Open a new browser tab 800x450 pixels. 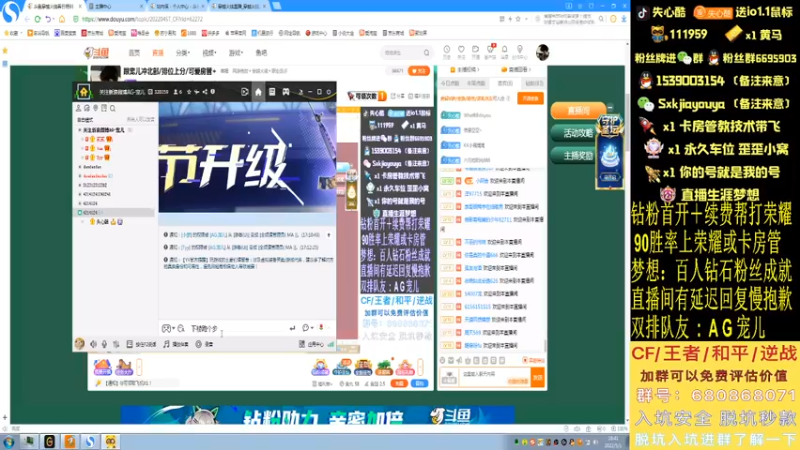(x=277, y=6)
